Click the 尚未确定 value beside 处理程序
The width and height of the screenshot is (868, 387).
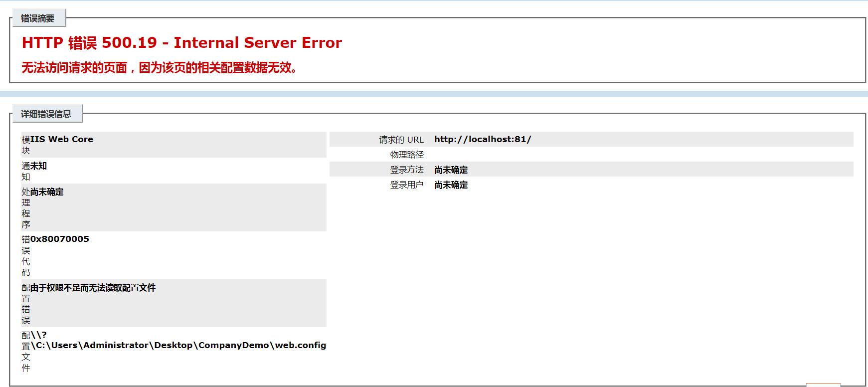(x=47, y=192)
